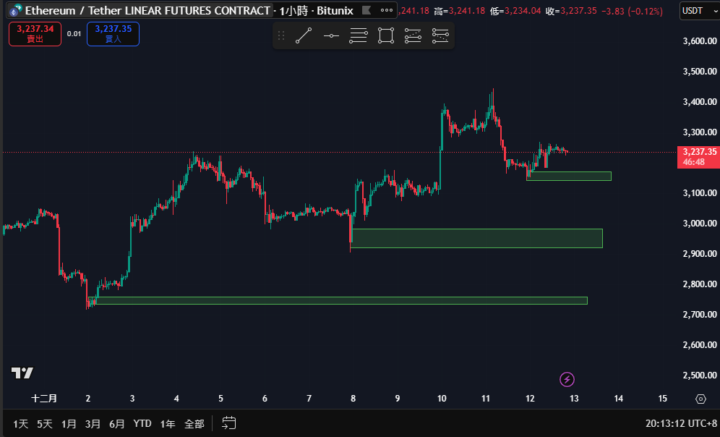Select the 5天 time range

(45, 424)
